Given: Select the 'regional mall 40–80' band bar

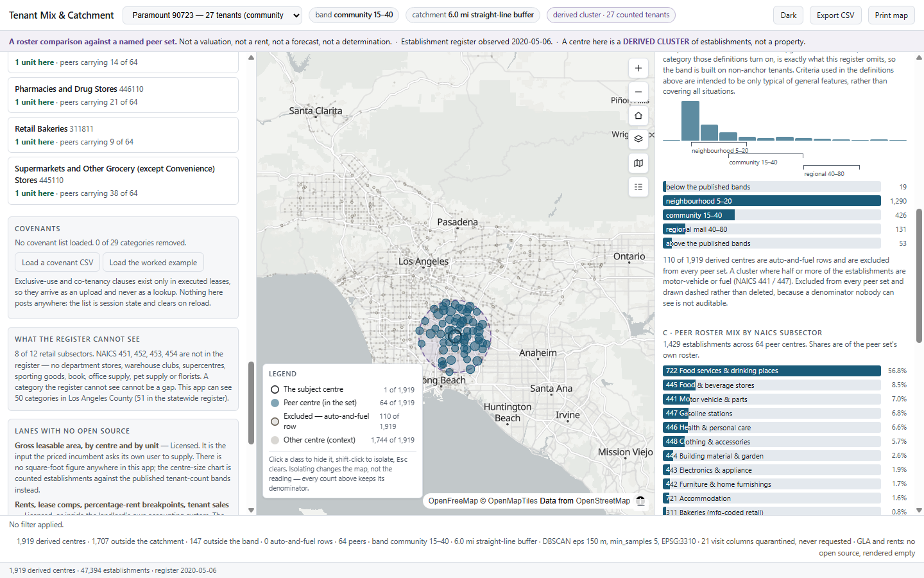Looking at the screenshot, I should coord(772,229).
